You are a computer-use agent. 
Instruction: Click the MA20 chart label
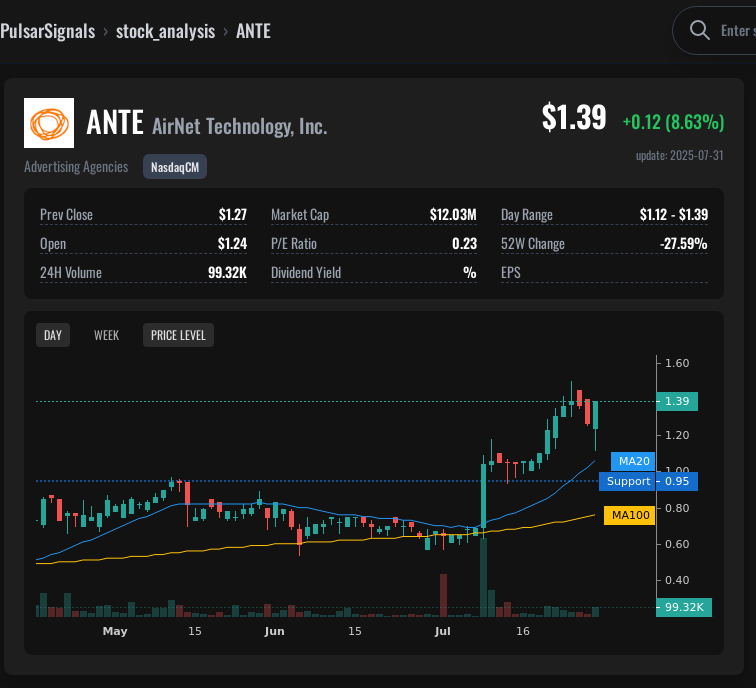[634, 461]
